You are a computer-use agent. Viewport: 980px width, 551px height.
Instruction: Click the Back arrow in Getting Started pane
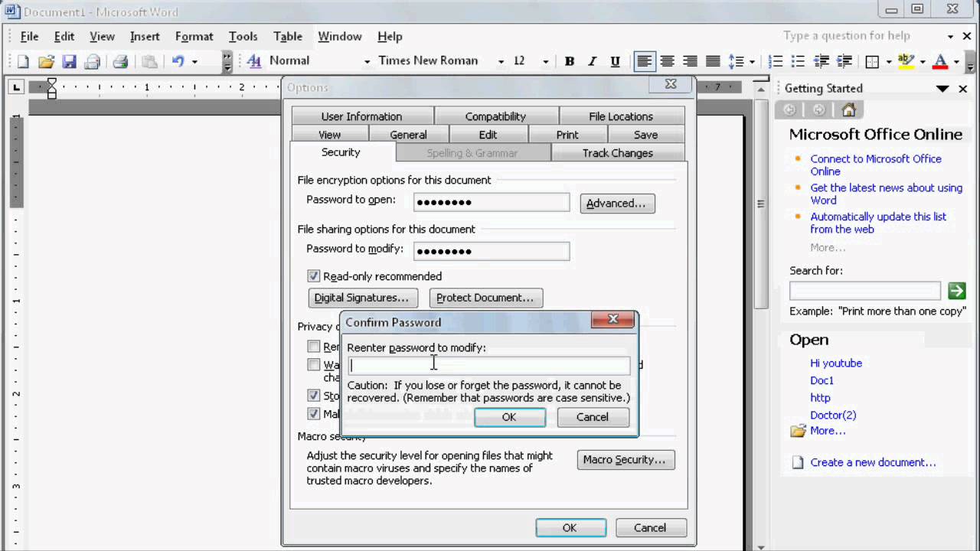[789, 110]
